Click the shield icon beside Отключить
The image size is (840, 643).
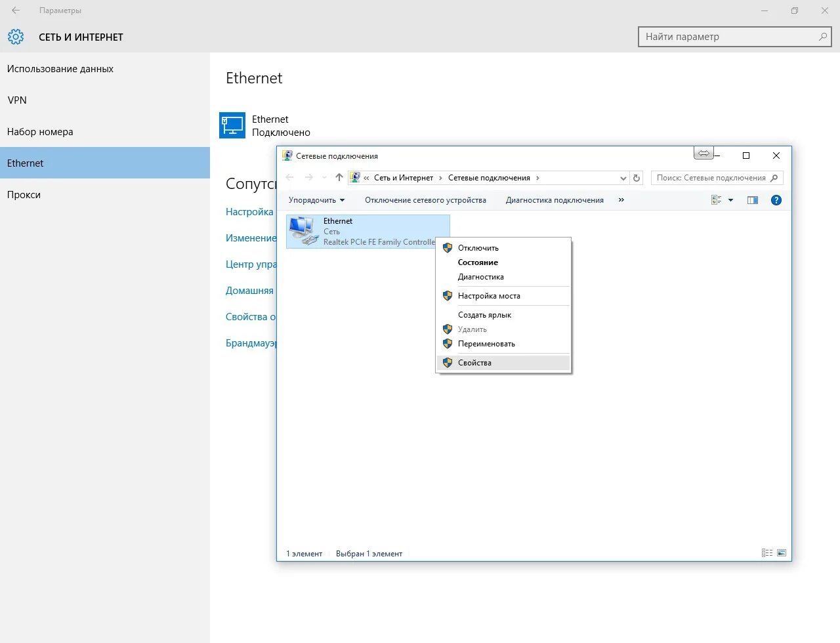[448, 248]
